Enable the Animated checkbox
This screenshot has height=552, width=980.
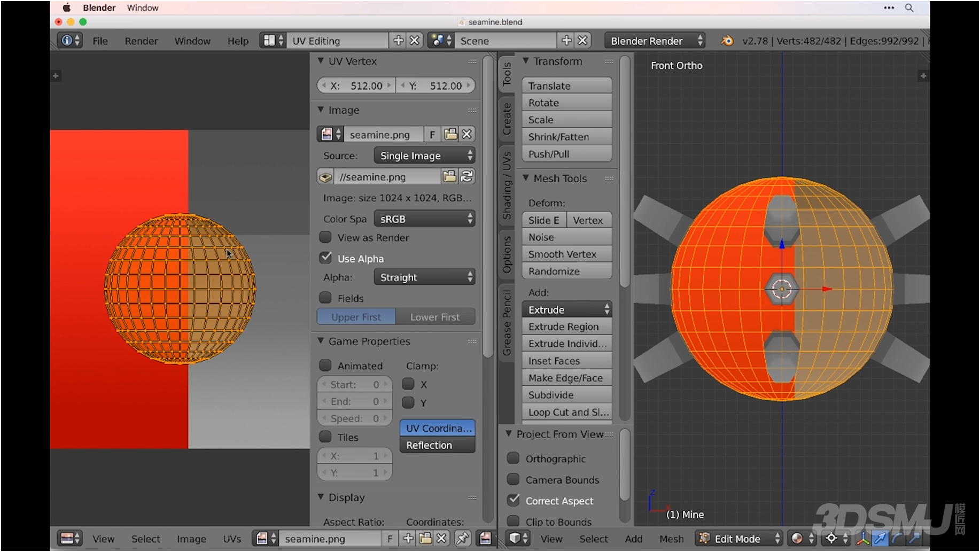pos(325,366)
